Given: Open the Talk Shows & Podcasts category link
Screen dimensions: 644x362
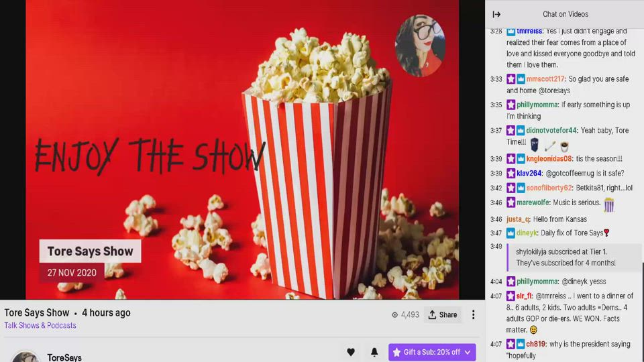Looking at the screenshot, I should click(x=40, y=326).
